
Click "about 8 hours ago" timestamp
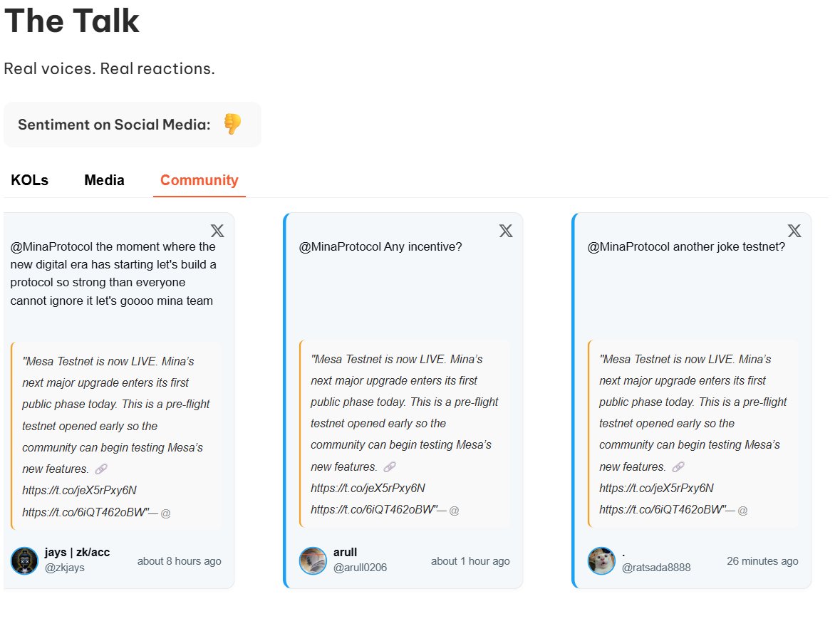click(180, 561)
